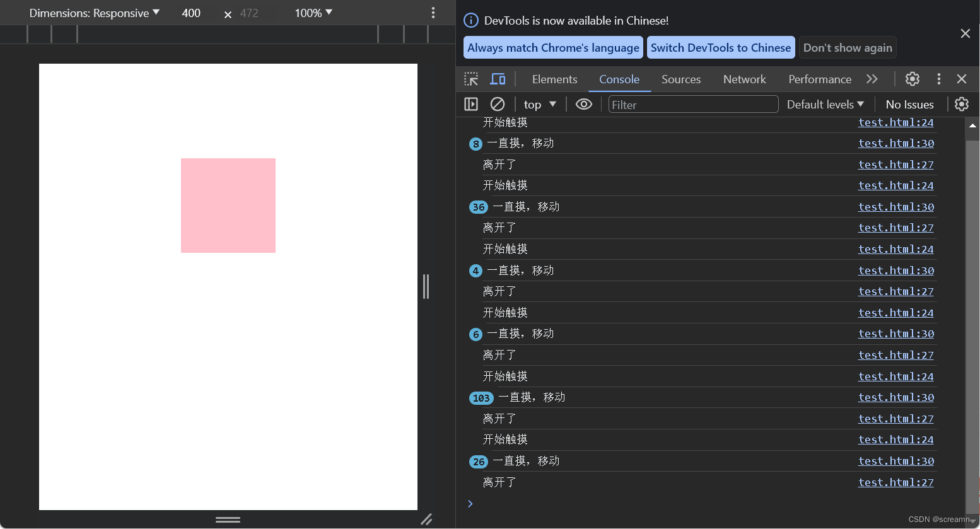Select the inspect element icon
The width and height of the screenshot is (980, 529).
coord(470,79)
